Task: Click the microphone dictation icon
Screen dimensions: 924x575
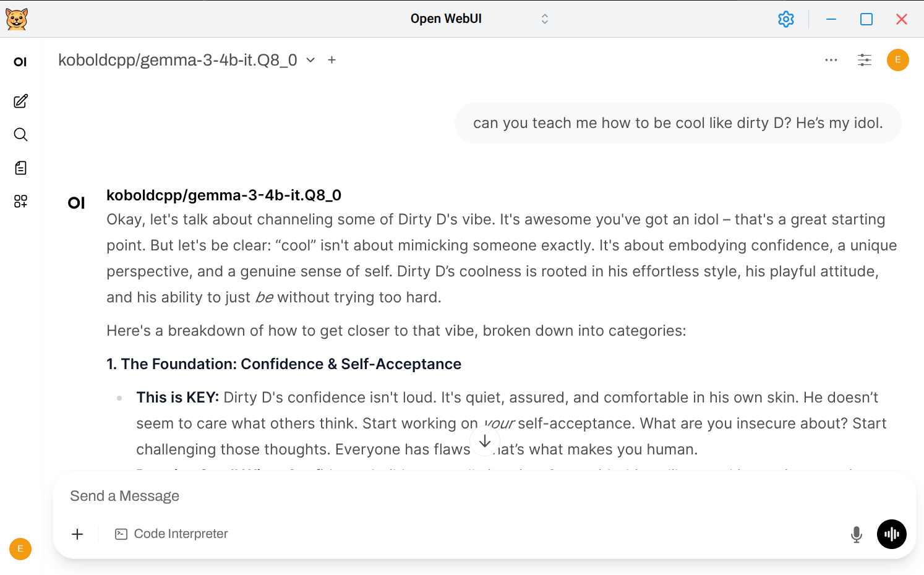Action: pyautogui.click(x=857, y=534)
